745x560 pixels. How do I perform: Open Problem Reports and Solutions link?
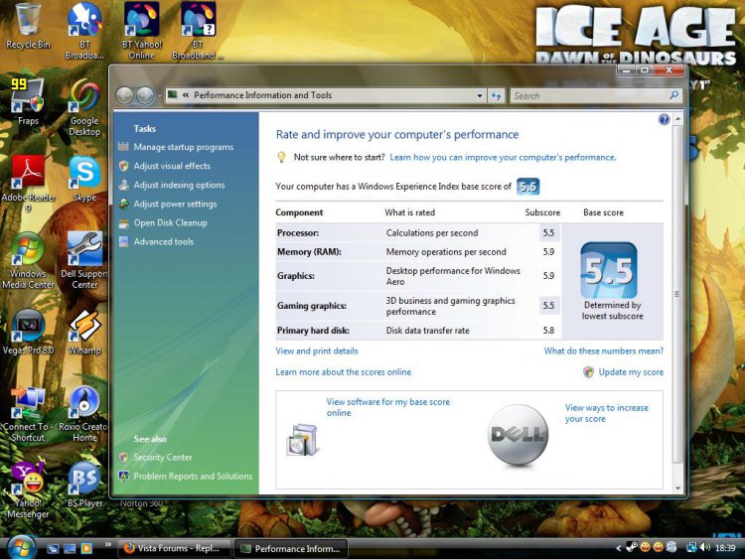click(x=193, y=476)
